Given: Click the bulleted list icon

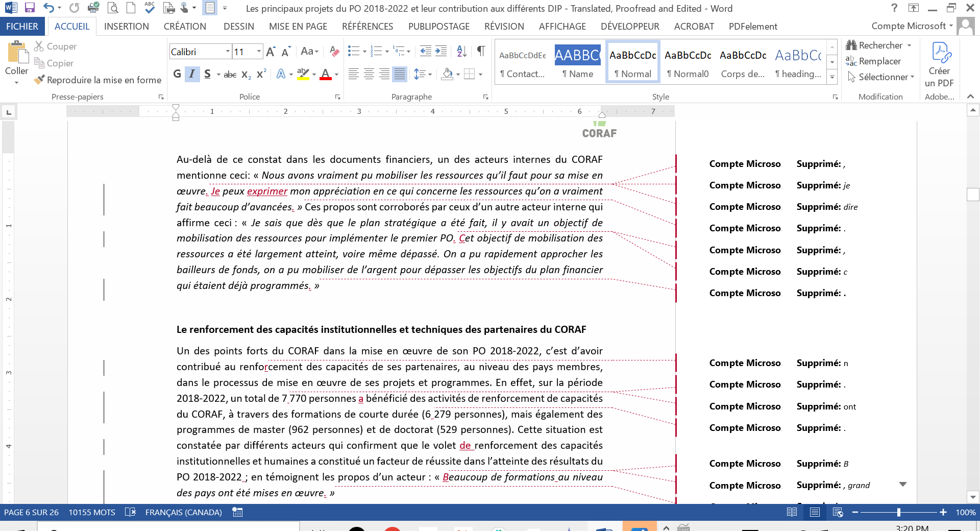Looking at the screenshot, I should (x=353, y=51).
